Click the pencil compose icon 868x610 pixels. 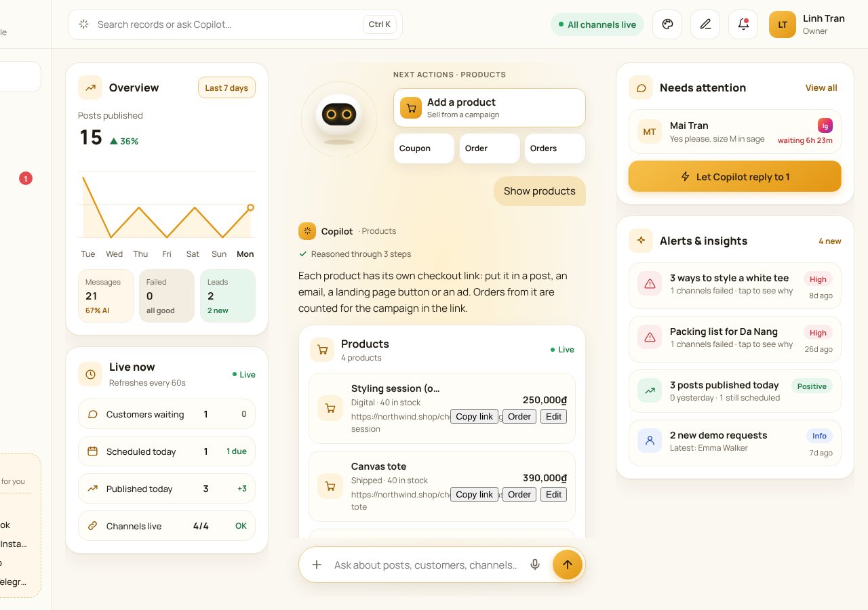click(x=705, y=24)
